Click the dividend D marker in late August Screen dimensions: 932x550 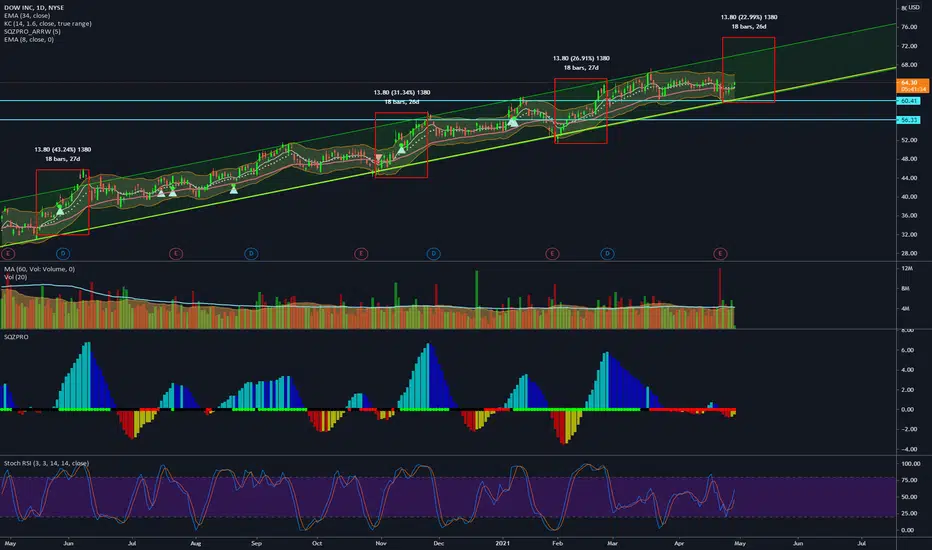(x=251, y=254)
